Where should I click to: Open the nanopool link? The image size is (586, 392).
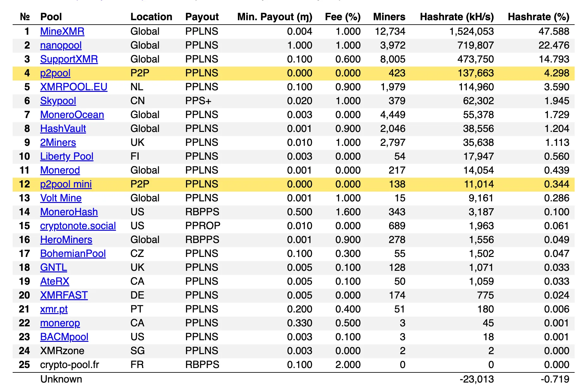(61, 45)
